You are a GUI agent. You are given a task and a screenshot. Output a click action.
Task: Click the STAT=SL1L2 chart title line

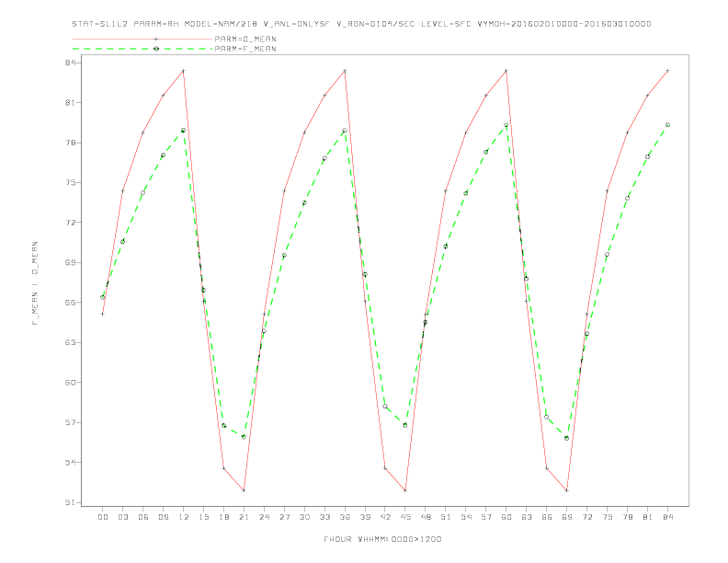[x=361, y=24]
